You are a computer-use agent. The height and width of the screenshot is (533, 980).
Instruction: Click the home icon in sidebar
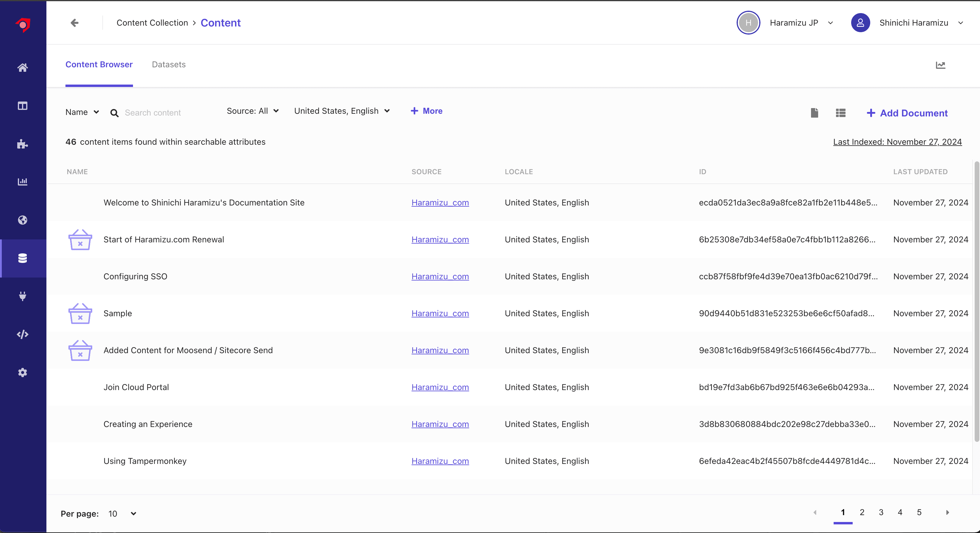(x=22, y=68)
